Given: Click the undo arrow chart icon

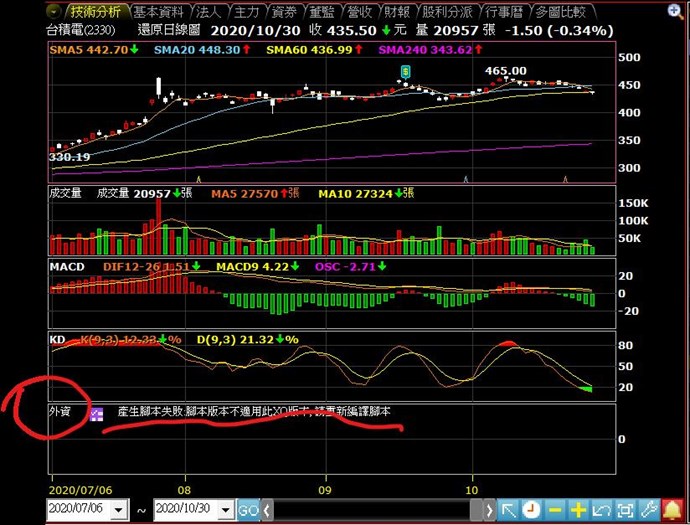Looking at the screenshot, I should [603, 510].
